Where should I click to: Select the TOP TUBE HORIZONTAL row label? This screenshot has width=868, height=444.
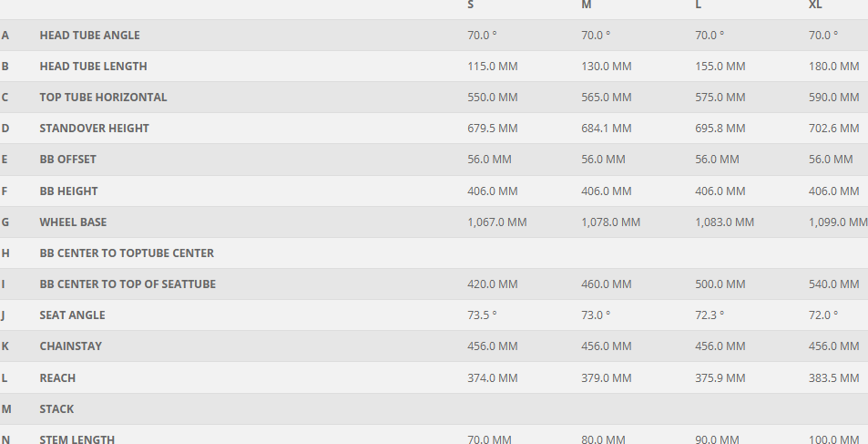103,98
